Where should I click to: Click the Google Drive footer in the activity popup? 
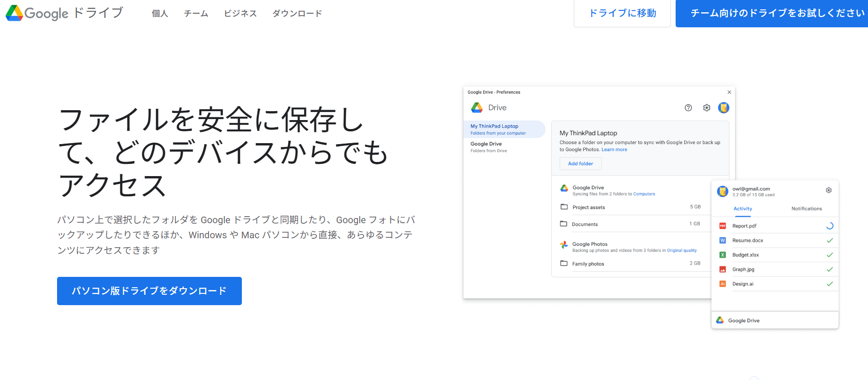[775, 320]
